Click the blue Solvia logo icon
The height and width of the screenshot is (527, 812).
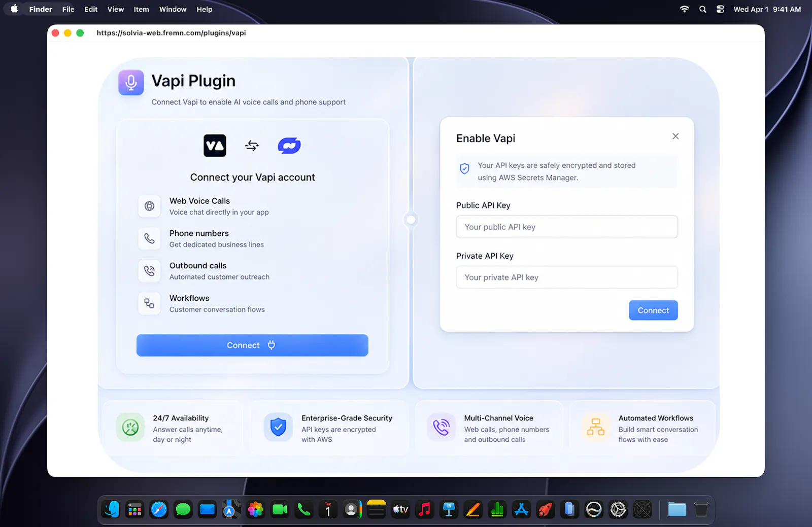[289, 146]
